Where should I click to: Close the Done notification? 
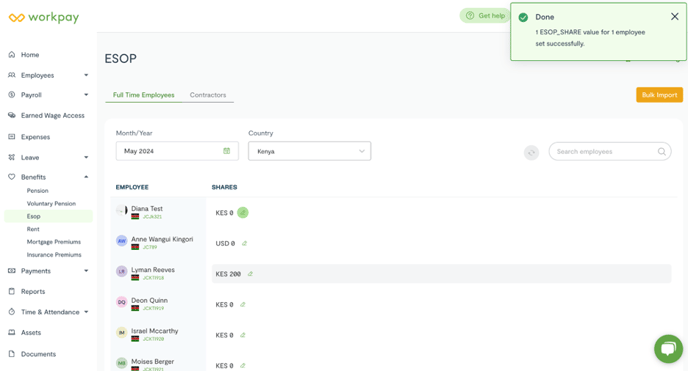674,17
